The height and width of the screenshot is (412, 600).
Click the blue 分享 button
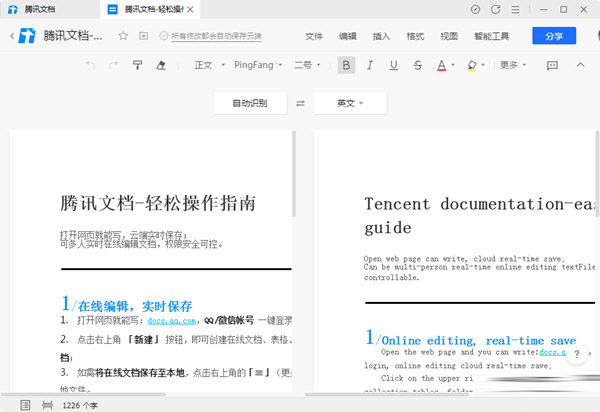[x=554, y=36]
